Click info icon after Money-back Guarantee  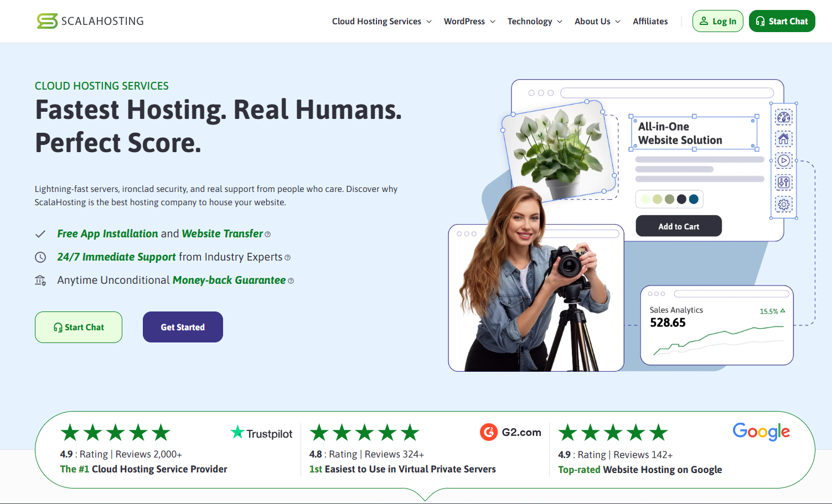(x=291, y=281)
